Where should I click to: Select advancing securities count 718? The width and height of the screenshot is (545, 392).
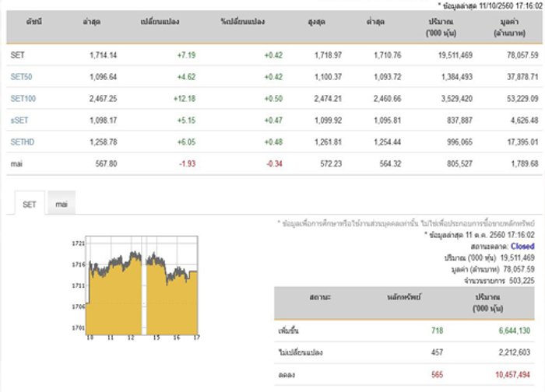tap(438, 331)
